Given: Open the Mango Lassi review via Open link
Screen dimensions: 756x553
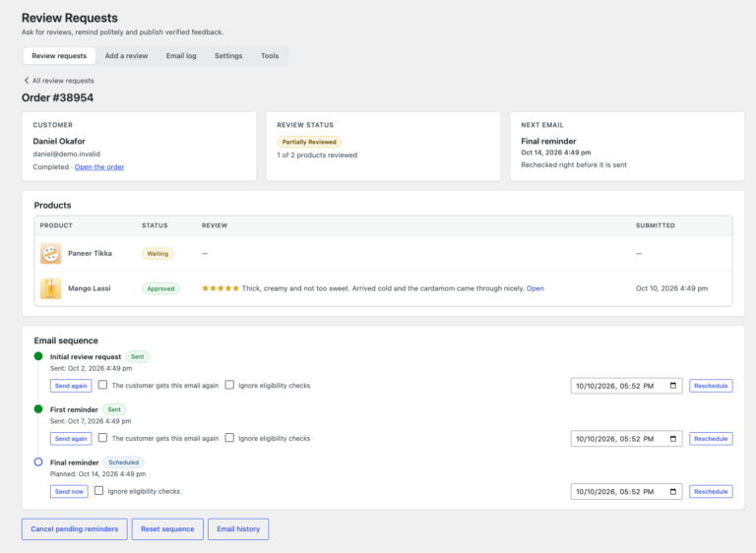Looking at the screenshot, I should click(535, 288).
